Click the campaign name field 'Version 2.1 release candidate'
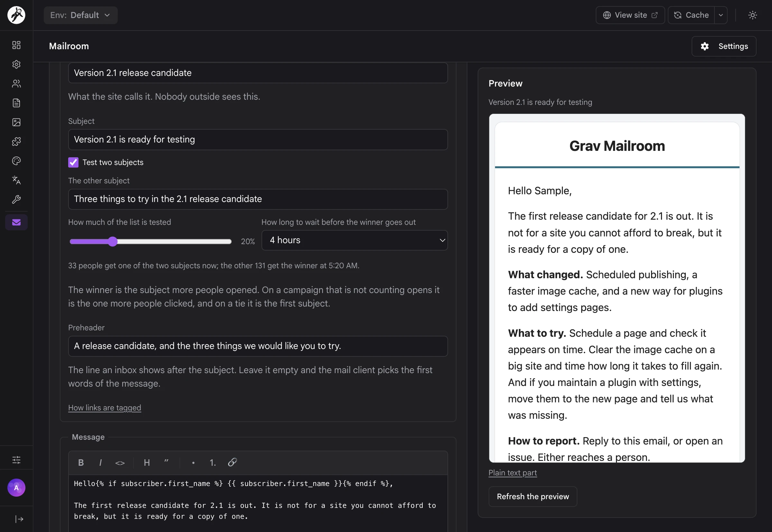 point(258,73)
